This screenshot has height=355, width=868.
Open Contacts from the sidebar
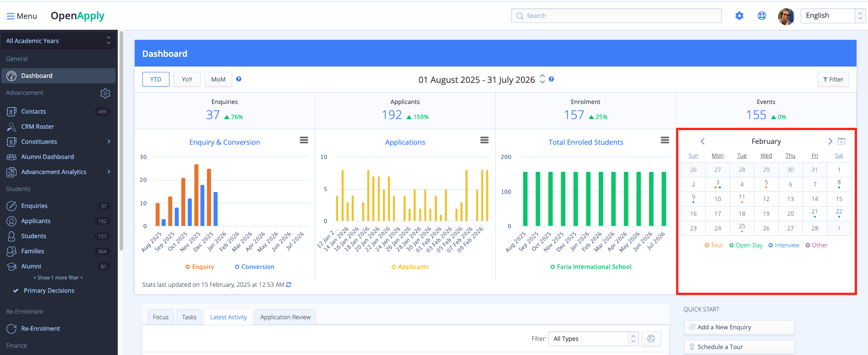point(33,111)
